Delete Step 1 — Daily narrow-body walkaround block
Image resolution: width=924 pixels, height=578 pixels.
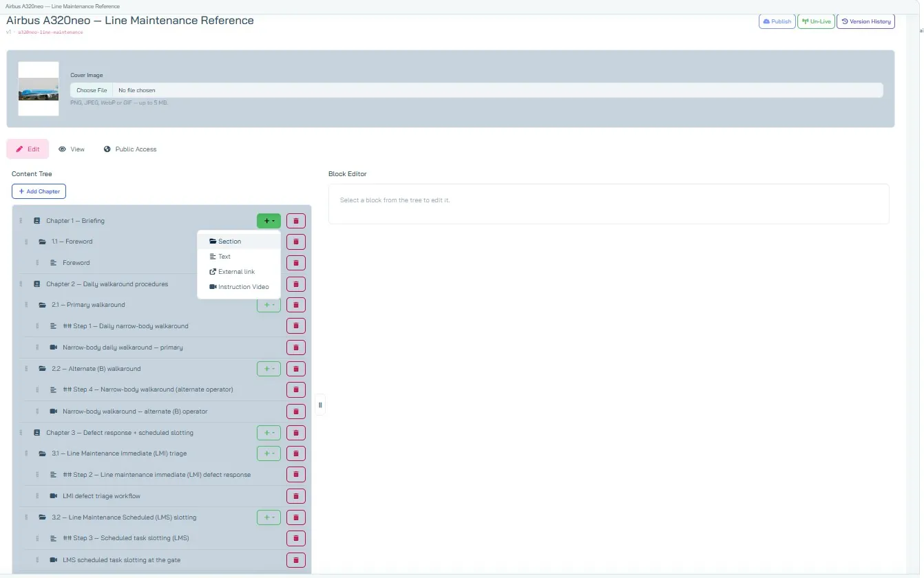[x=296, y=326]
